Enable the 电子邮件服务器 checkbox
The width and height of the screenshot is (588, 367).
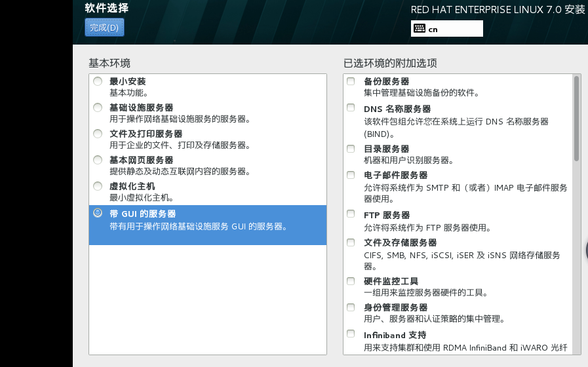(351, 175)
